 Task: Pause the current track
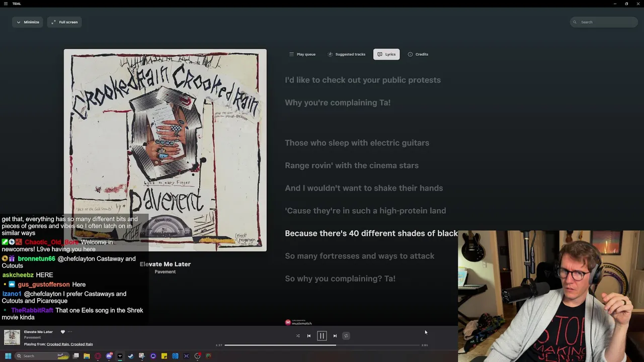tap(322, 336)
